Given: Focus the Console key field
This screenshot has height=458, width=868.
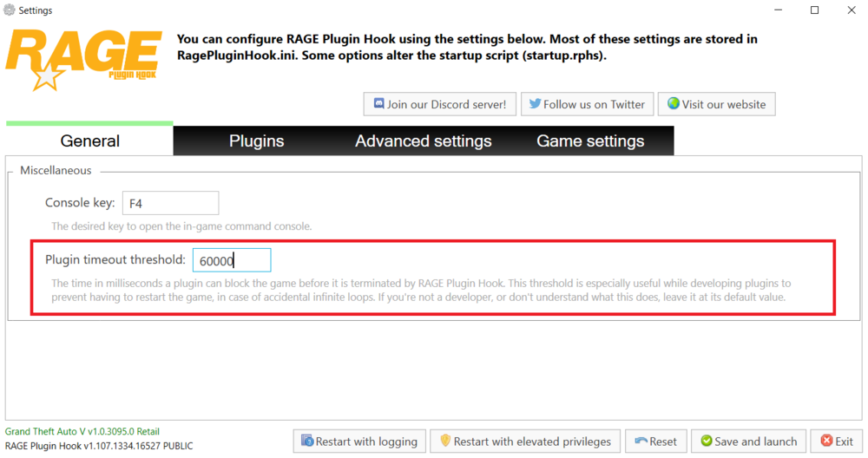Looking at the screenshot, I should pos(170,204).
